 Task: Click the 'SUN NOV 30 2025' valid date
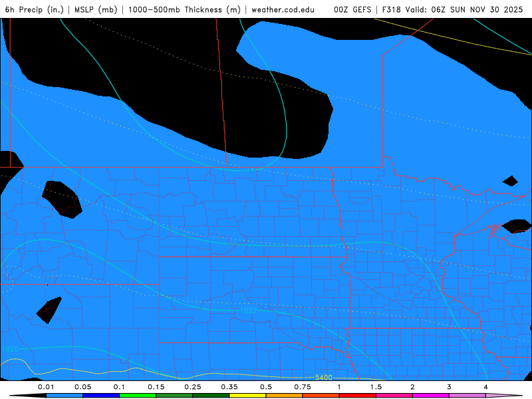(487, 9)
